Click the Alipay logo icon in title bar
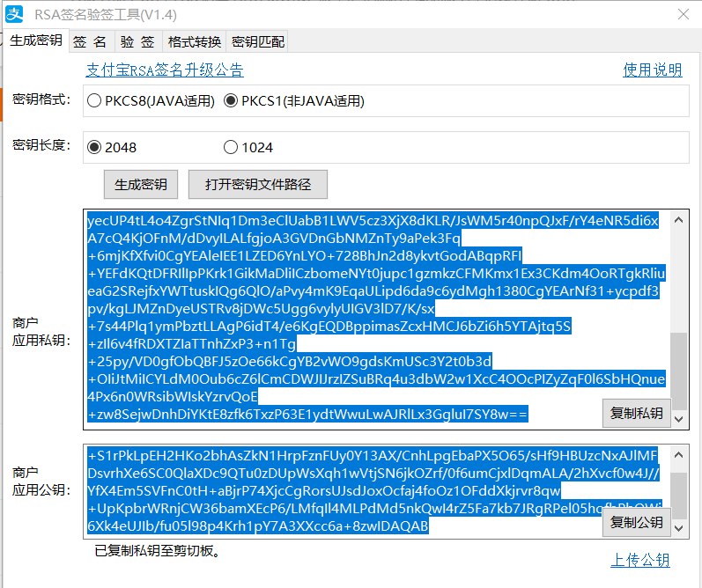 pos(14,14)
